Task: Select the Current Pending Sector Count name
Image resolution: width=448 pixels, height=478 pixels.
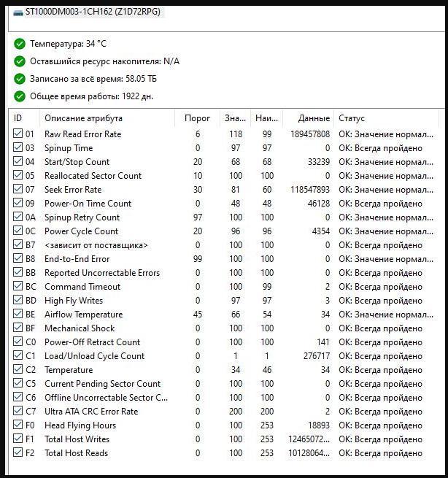Action: (102, 384)
